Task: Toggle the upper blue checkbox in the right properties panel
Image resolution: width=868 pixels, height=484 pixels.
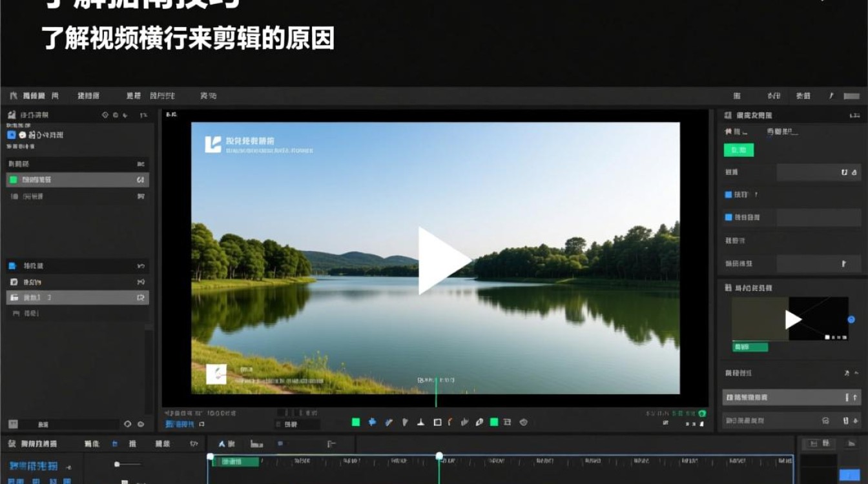Action: pos(728,194)
